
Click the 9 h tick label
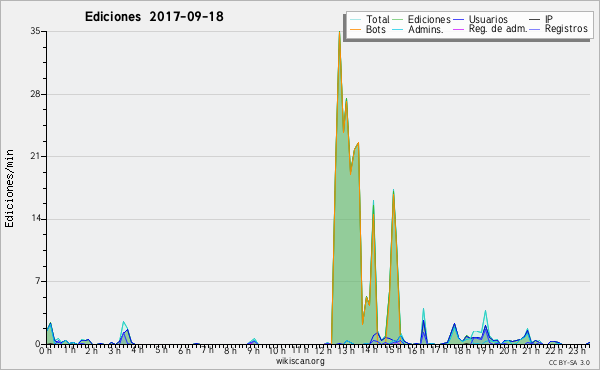click(x=253, y=350)
